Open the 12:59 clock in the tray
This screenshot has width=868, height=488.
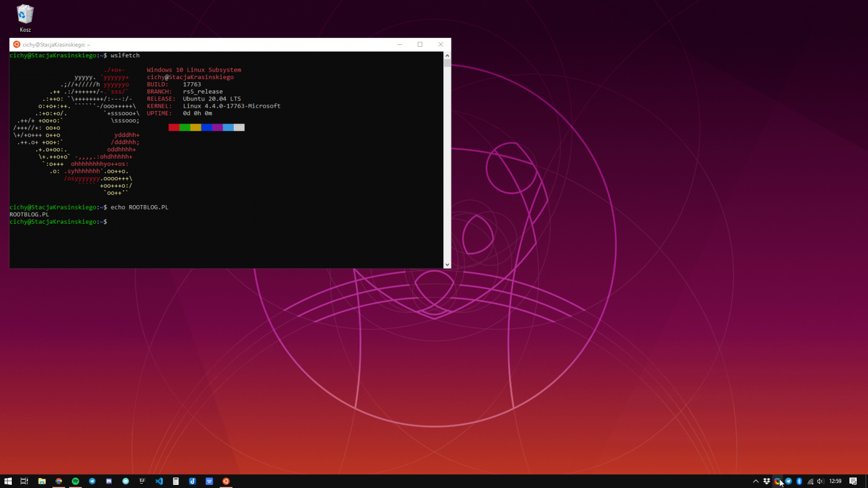pyautogui.click(x=836, y=481)
